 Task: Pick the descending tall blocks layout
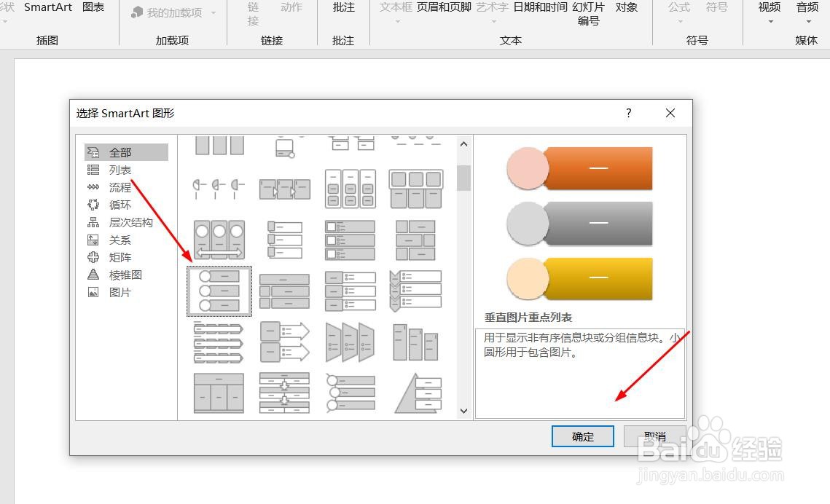click(416, 343)
